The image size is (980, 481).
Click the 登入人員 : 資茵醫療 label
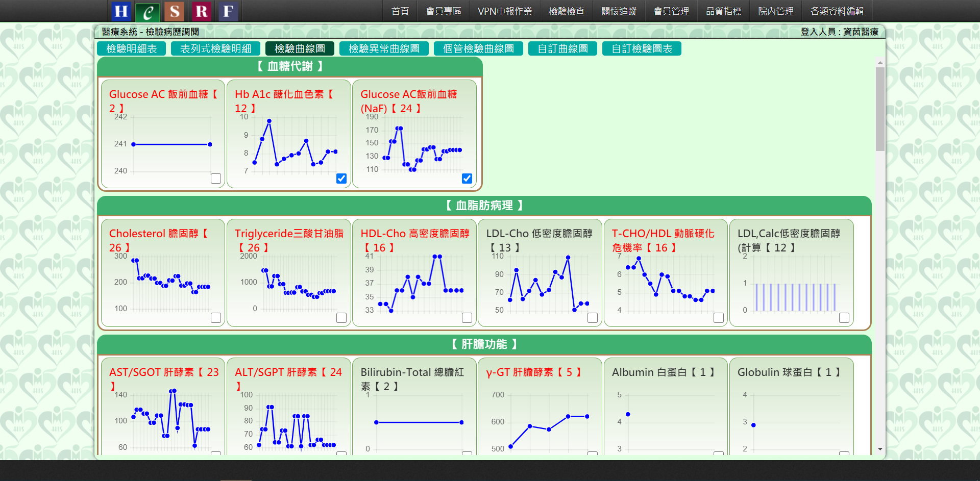coord(840,32)
